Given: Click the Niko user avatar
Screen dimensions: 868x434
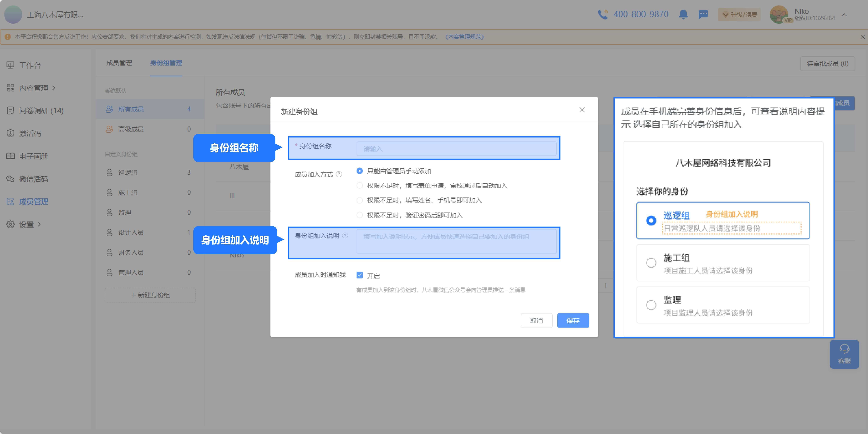Looking at the screenshot, I should [779, 14].
